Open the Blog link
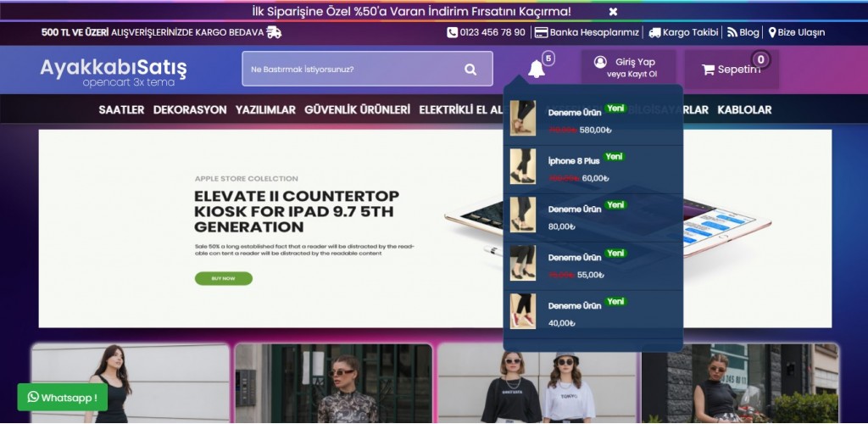This screenshot has width=868, height=424. (743, 32)
